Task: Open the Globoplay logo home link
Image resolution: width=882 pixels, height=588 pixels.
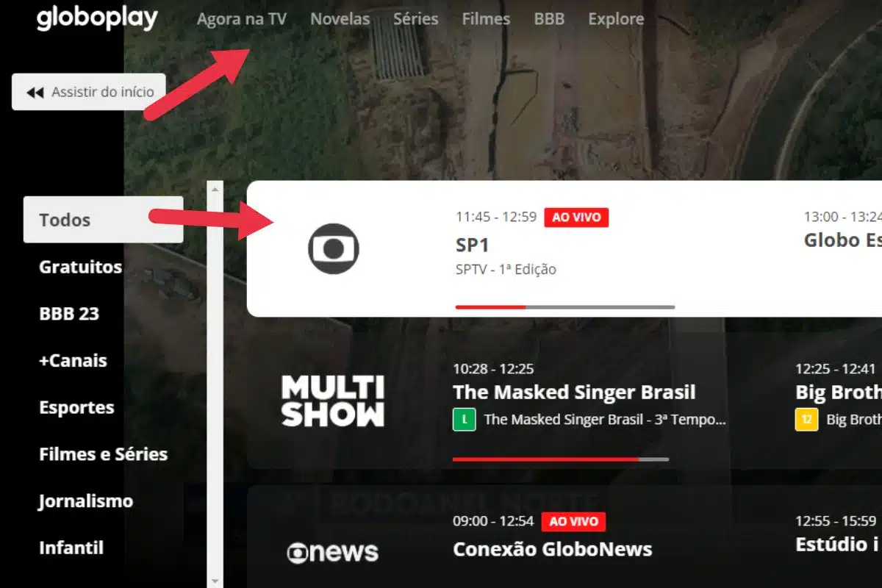Action: point(97,18)
